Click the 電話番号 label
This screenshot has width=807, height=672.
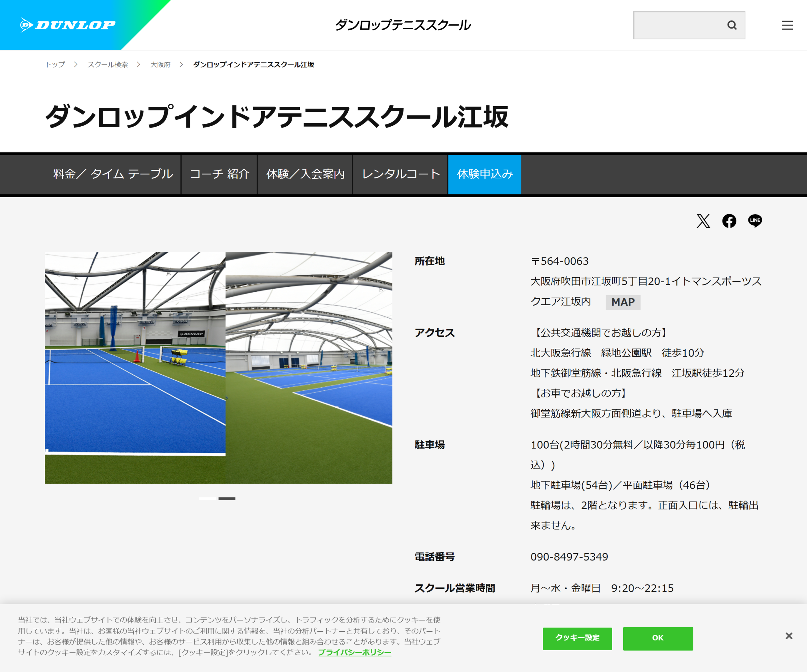(x=435, y=557)
